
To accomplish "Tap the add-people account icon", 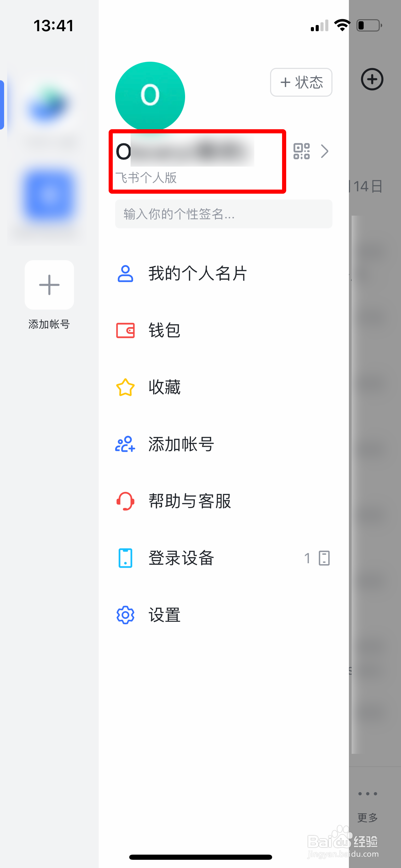I will pos(125,444).
